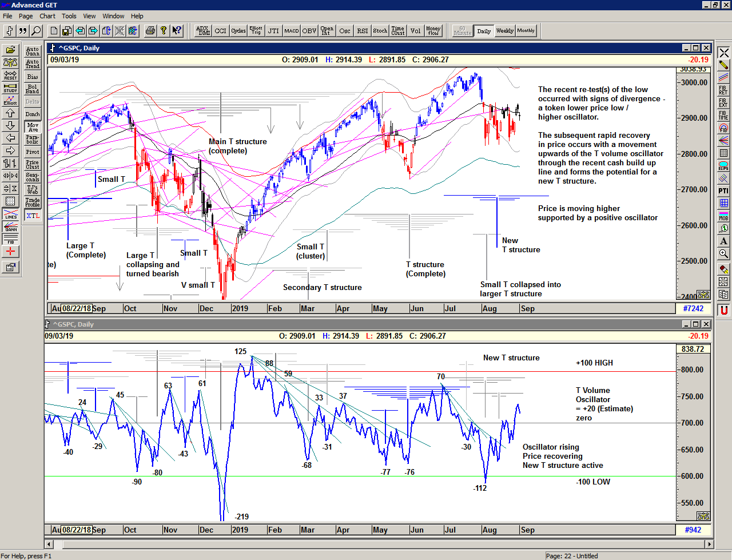Select the text annotation A tool

pyautogui.click(x=723, y=241)
